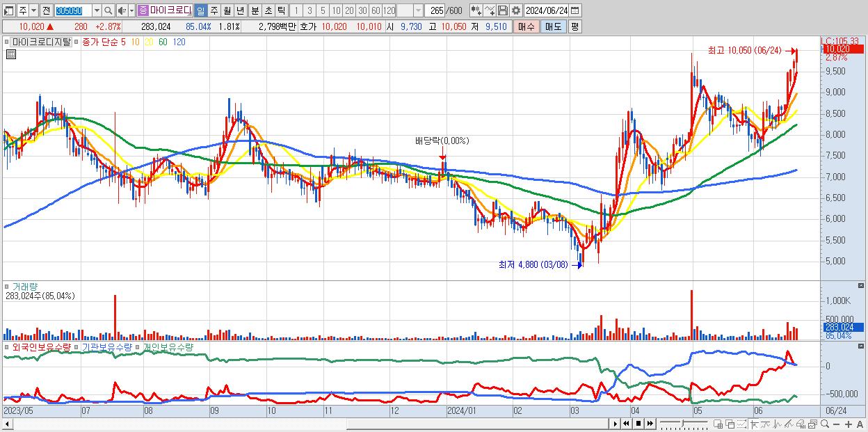Select the weekly '주' period toggle
This screenshot has height=432, width=868.
click(214, 10)
